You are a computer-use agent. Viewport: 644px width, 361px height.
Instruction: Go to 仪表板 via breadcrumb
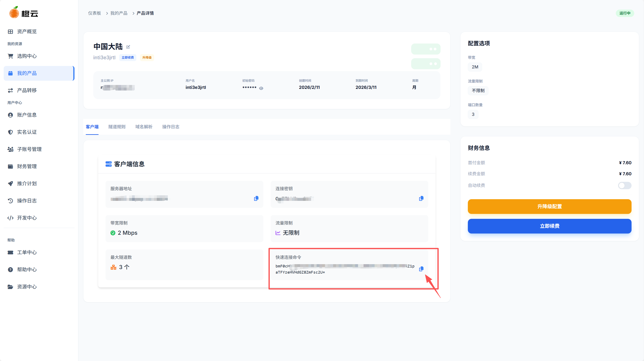[94, 13]
